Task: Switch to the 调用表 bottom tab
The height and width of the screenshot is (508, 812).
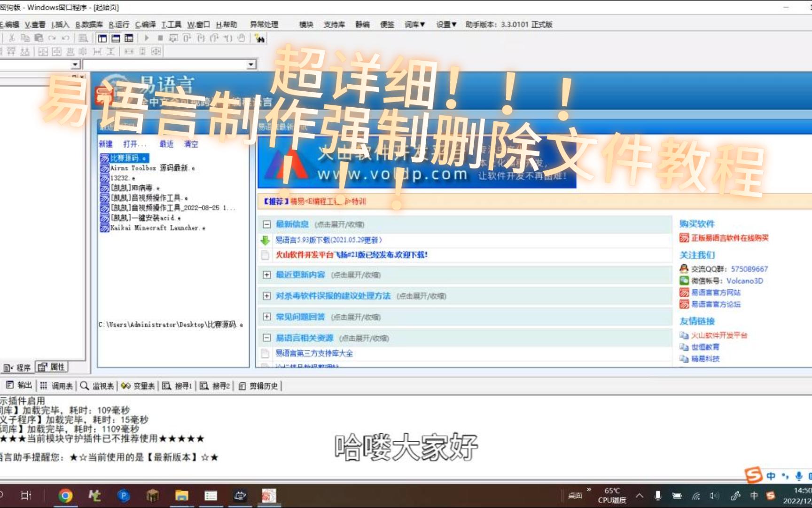Action: coord(56,386)
